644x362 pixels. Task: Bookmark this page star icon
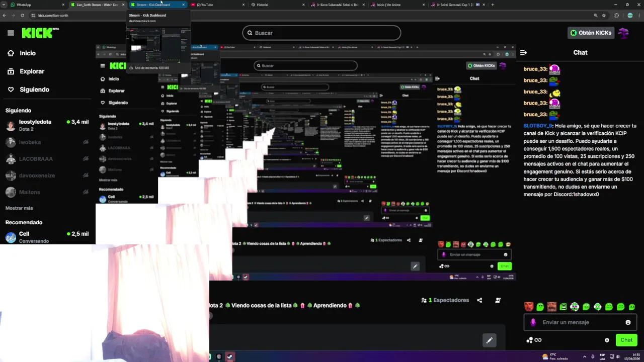pyautogui.click(x=604, y=16)
